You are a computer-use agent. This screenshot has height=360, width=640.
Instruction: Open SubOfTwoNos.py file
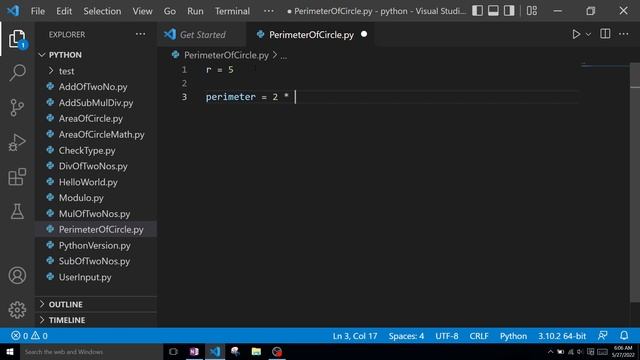point(96,261)
